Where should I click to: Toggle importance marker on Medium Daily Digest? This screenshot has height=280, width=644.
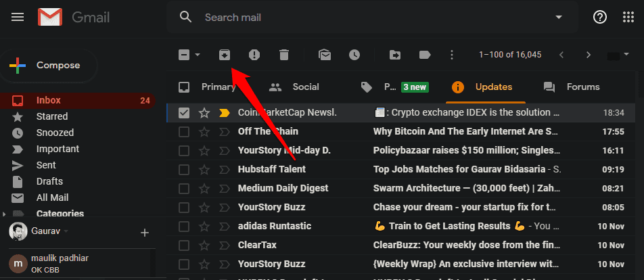coord(225,189)
